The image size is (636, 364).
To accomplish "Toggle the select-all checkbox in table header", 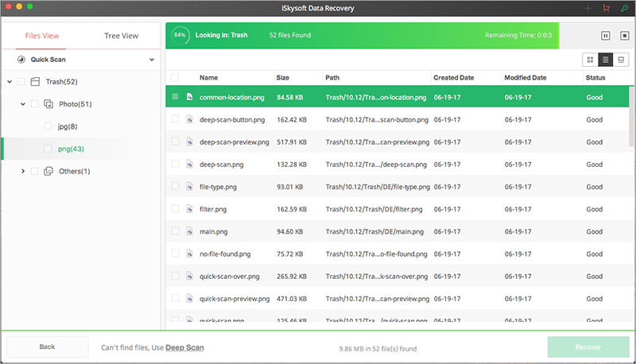I will click(175, 78).
